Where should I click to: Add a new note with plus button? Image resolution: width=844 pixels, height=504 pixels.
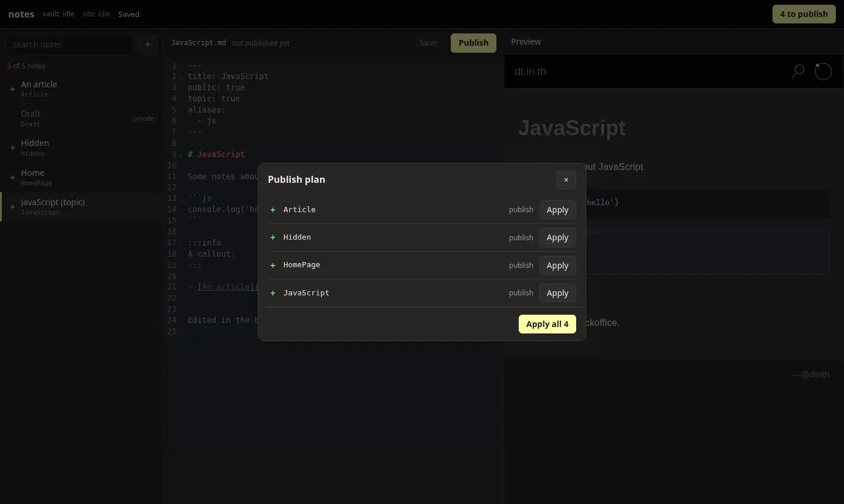click(148, 45)
